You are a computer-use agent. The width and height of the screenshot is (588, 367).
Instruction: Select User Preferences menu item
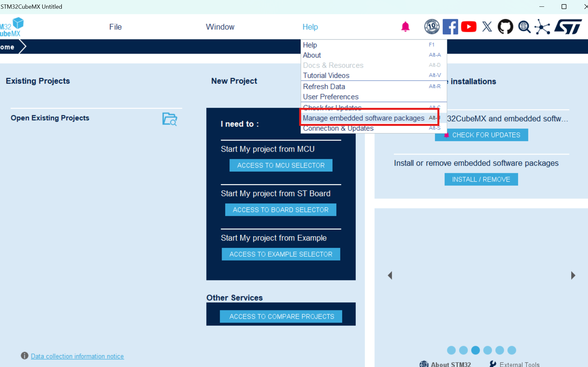[x=374, y=97]
